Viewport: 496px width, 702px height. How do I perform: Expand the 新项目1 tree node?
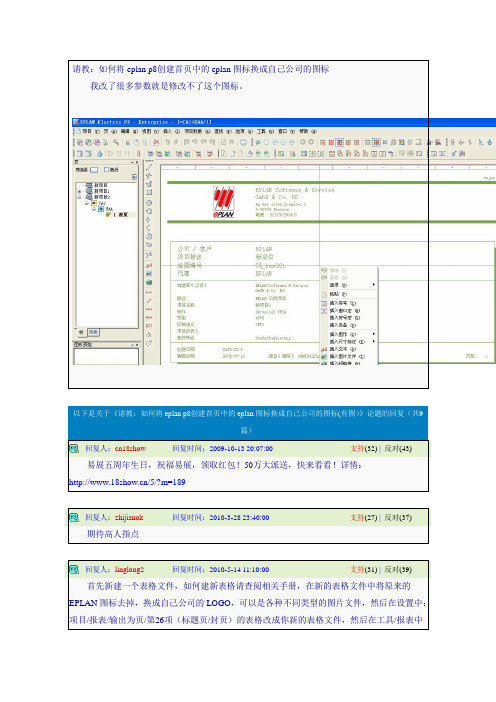80,191
